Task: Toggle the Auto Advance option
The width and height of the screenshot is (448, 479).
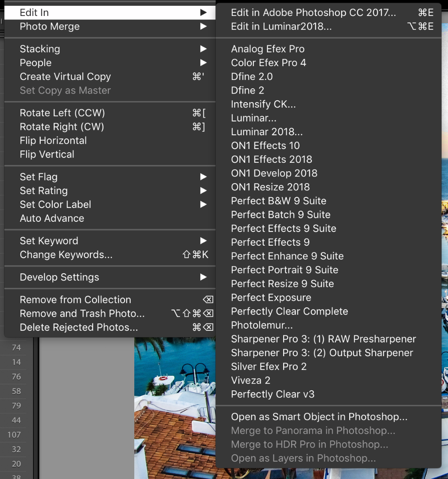Action: click(52, 218)
